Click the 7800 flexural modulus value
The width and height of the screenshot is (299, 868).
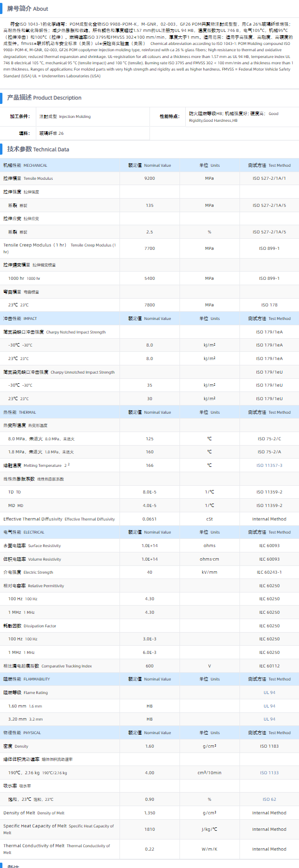[149, 305]
